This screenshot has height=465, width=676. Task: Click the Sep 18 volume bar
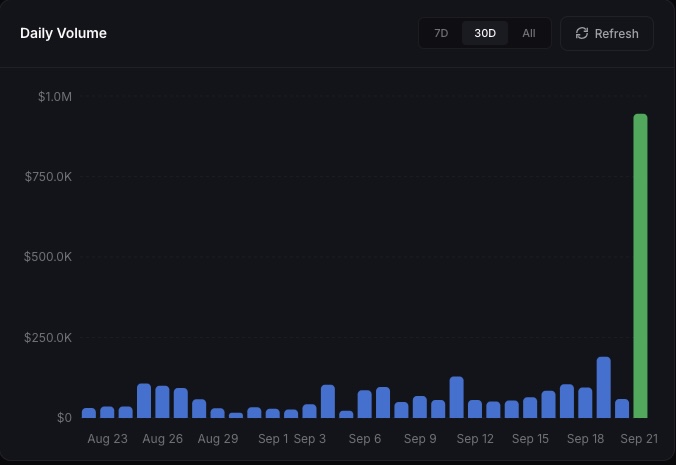tap(585, 403)
